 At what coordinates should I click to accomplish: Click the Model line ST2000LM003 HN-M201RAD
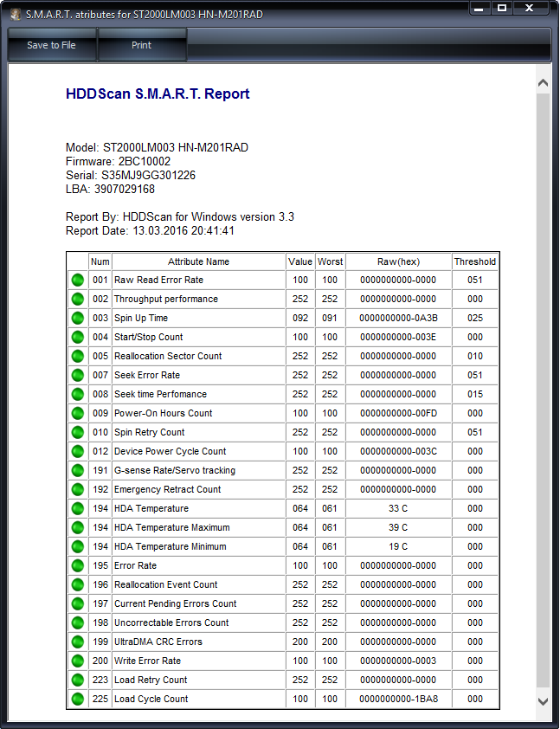[x=157, y=148]
